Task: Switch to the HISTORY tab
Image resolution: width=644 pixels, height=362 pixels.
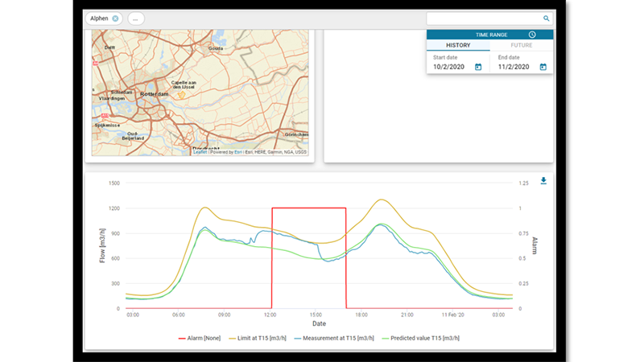Action: tap(458, 45)
